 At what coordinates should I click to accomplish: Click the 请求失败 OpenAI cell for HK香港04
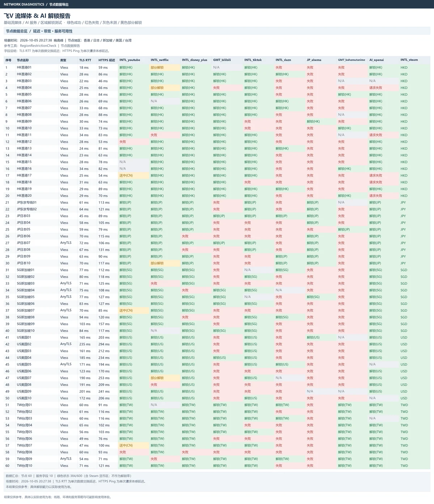coord(383,87)
